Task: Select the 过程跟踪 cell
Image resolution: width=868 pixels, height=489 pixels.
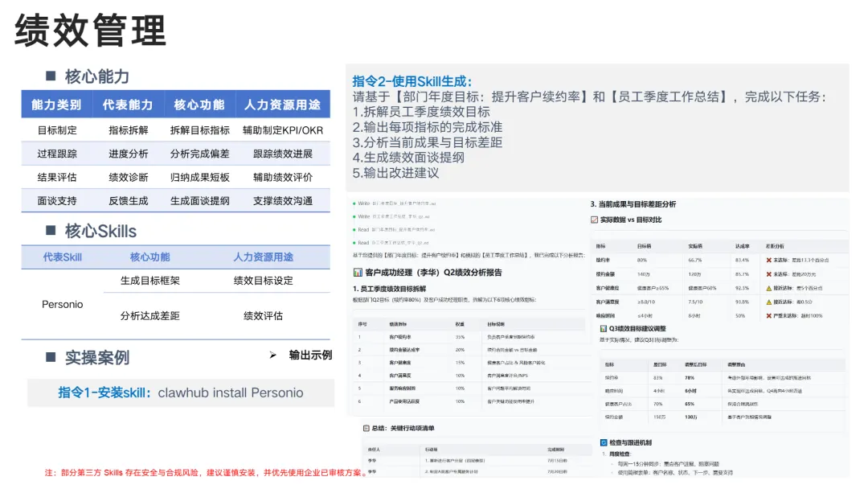Action: (57, 154)
